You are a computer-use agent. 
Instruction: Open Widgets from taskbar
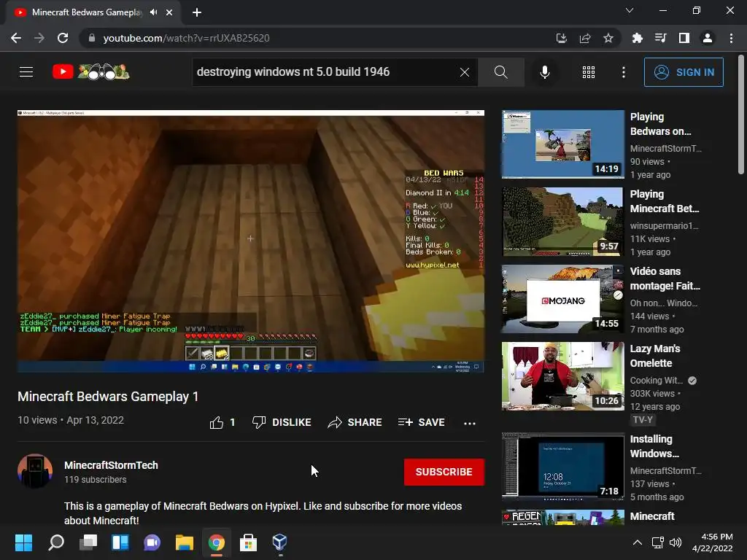click(120, 542)
